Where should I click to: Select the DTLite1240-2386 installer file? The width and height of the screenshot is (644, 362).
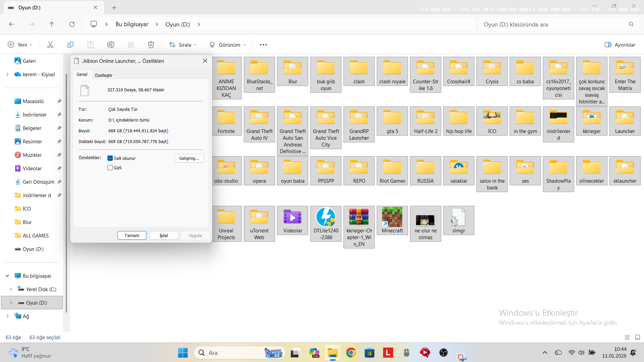tap(326, 224)
